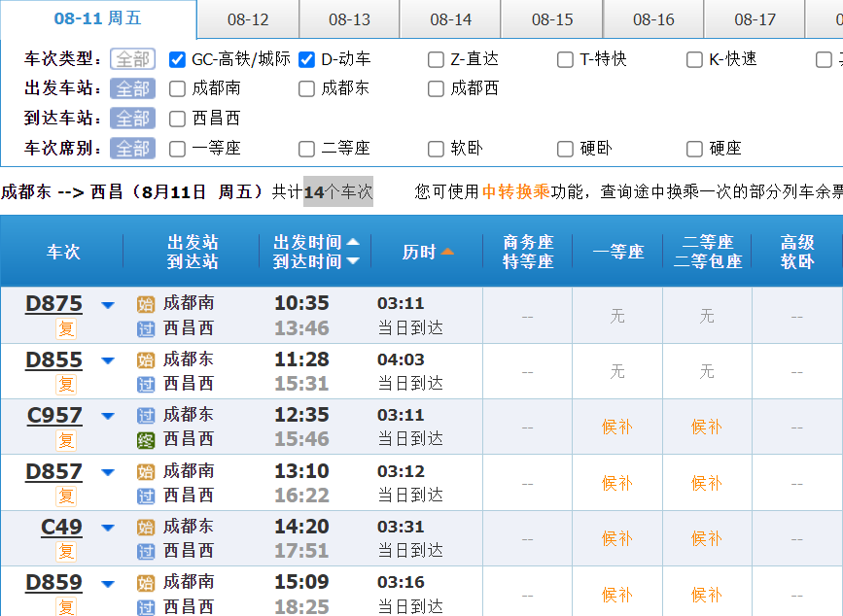Click the 过 passing icon beside D857's 西昌西

click(x=146, y=496)
